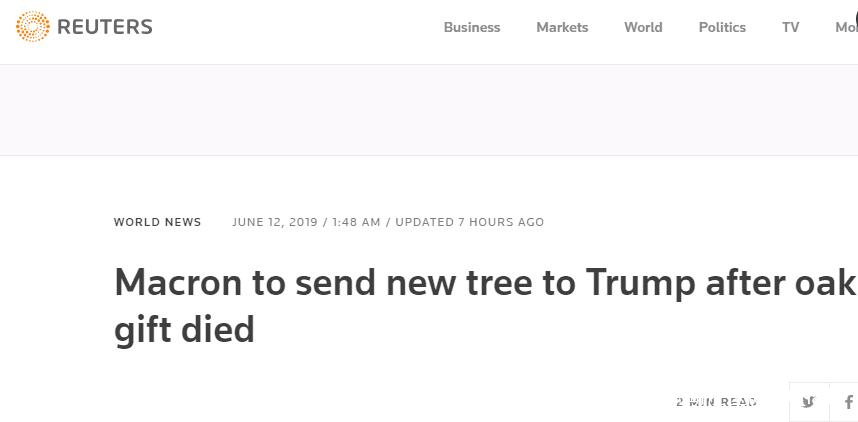The height and width of the screenshot is (422, 858).
Task: Click the word Macron in the headline
Action: click(x=178, y=283)
